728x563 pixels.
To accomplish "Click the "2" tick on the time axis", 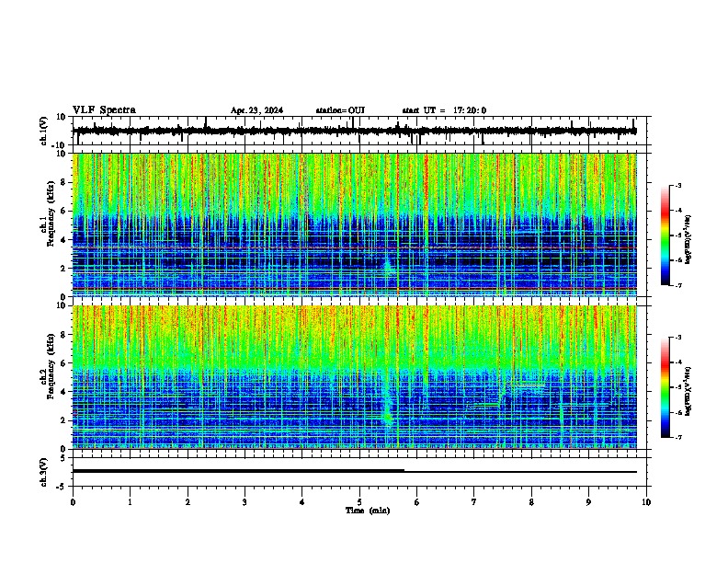I will [188, 502].
